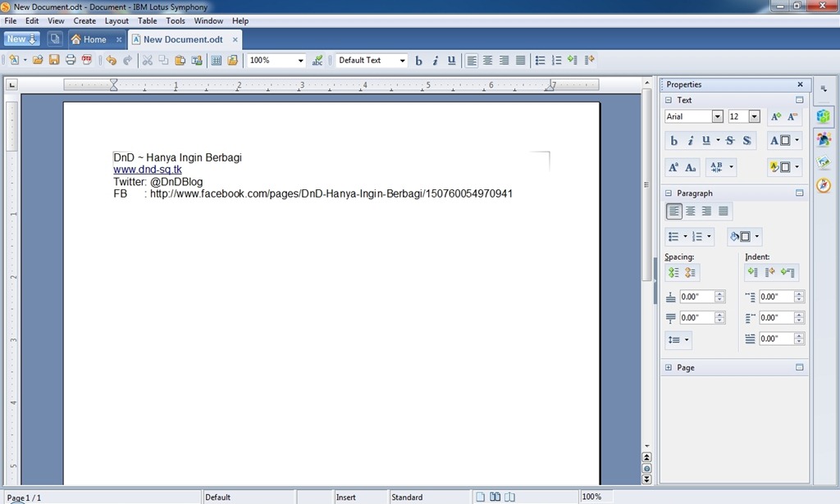This screenshot has width=840, height=504.
Task: Click the Arial font name field
Action: (687, 117)
